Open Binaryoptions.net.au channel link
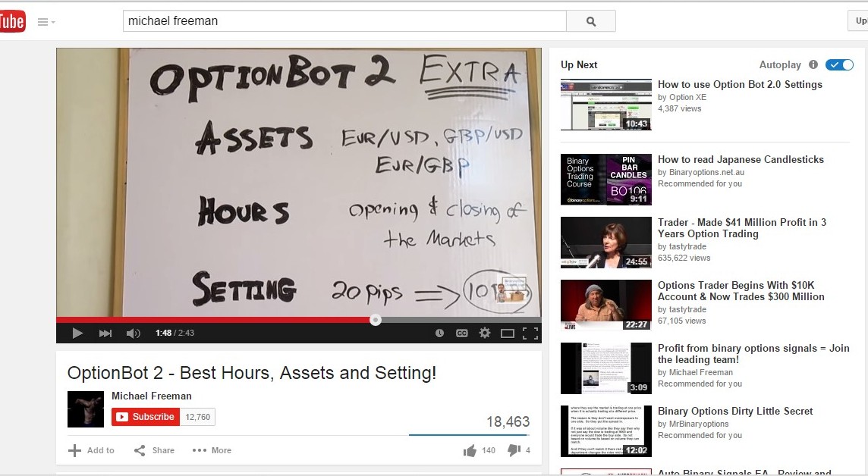Screen dimensions: 868x476 pyautogui.click(x=706, y=173)
